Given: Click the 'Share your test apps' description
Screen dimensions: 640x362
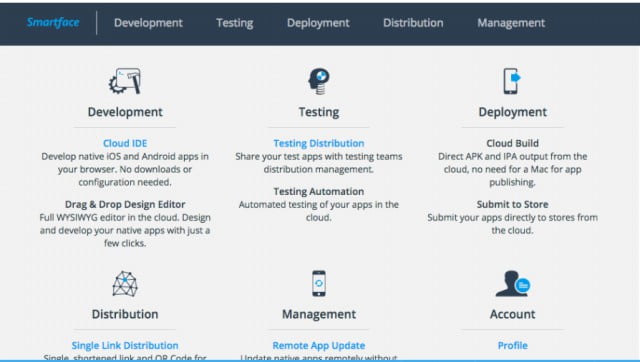Looking at the screenshot, I should (319, 162).
